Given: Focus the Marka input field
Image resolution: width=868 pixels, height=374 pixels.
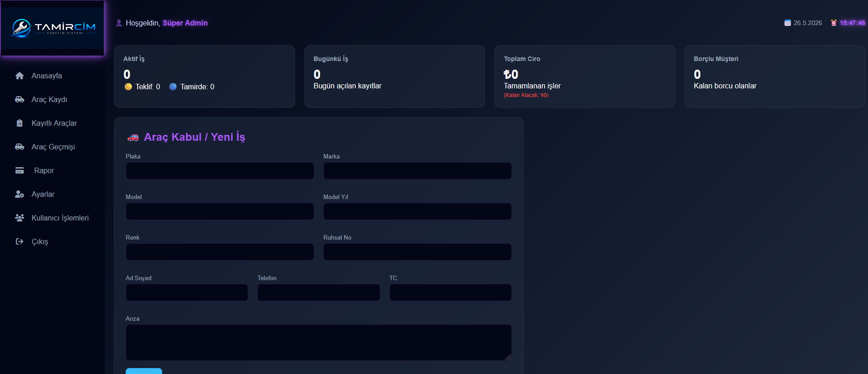Looking at the screenshot, I should (x=418, y=171).
